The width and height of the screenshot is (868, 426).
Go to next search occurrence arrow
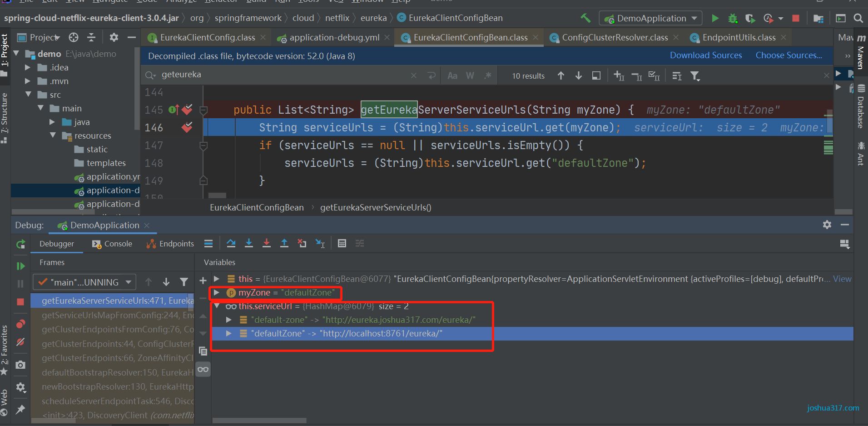[x=578, y=75]
